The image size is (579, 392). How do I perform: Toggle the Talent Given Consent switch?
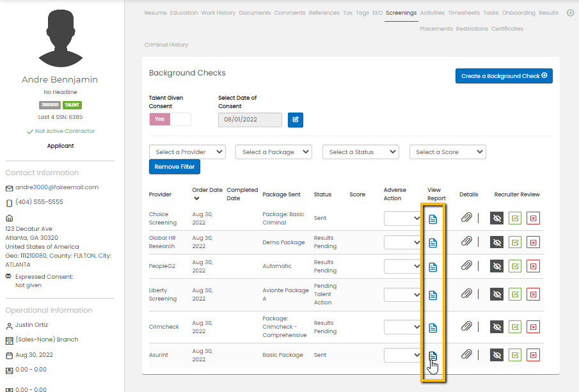170,119
